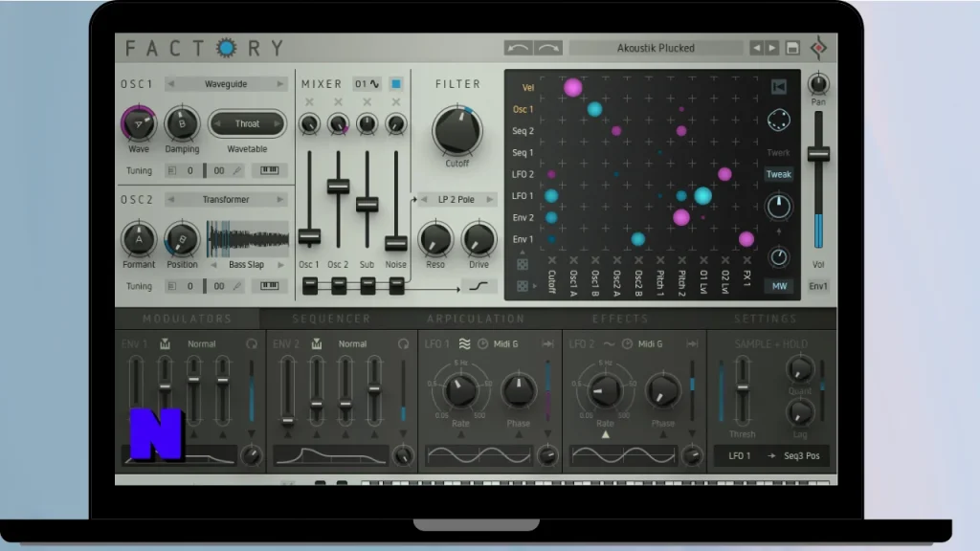
Task: Select the next OSC 1 model after Waveguide
Action: (280, 84)
